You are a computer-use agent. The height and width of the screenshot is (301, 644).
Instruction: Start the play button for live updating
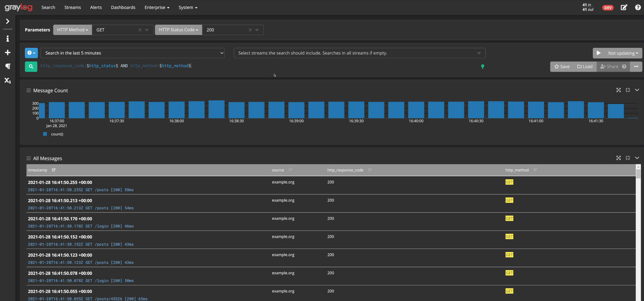598,53
